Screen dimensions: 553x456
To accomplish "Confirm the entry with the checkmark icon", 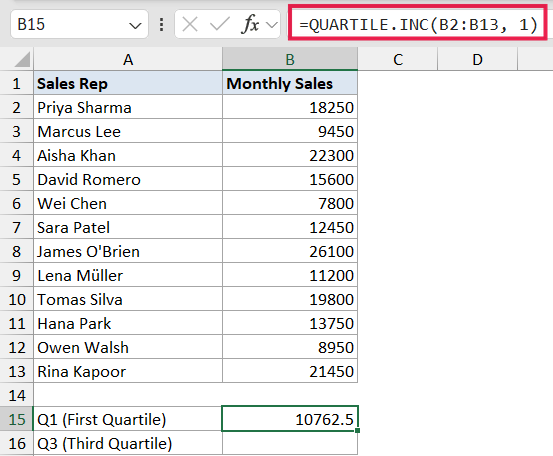I will (219, 25).
